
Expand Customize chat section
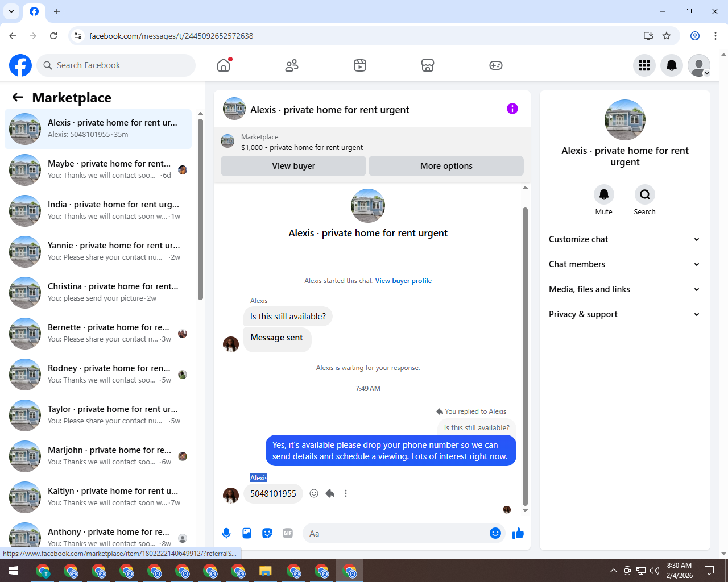tap(624, 239)
